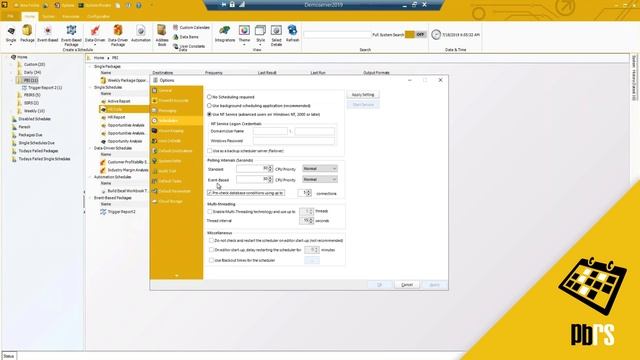640x360 pixels.
Task: Adjust Thread interval seconds spinner
Action: pos(311,221)
